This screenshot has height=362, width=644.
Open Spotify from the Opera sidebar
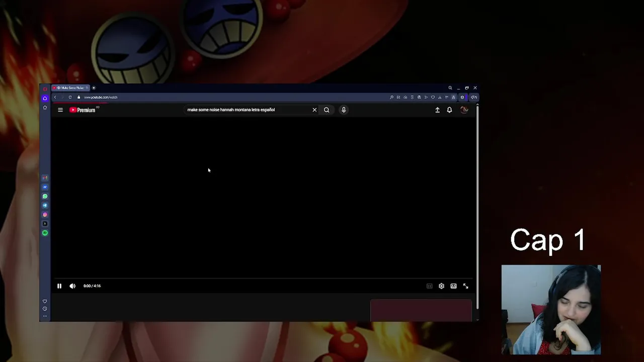tap(45, 233)
